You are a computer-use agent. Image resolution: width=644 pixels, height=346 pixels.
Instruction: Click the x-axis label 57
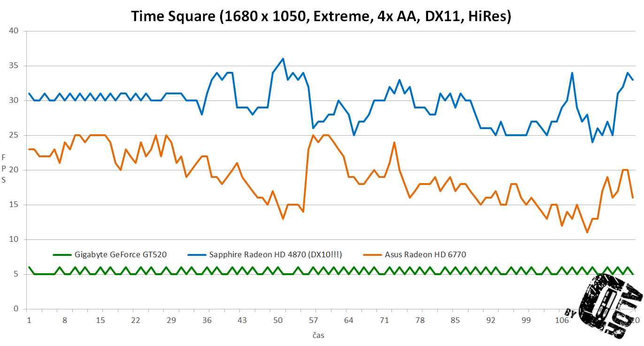click(x=314, y=320)
